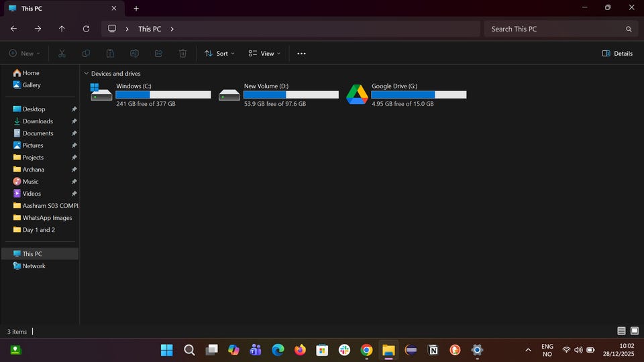The height and width of the screenshot is (362, 644).
Task: Open the Google Drive (G:) drive
Action: click(x=407, y=95)
